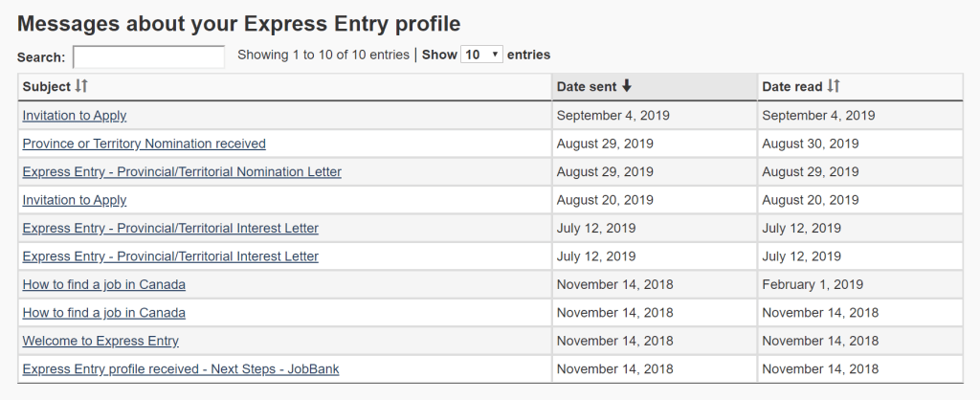Open the Welcome to Express Entry message
The width and height of the screenshot is (980, 400).
(100, 341)
